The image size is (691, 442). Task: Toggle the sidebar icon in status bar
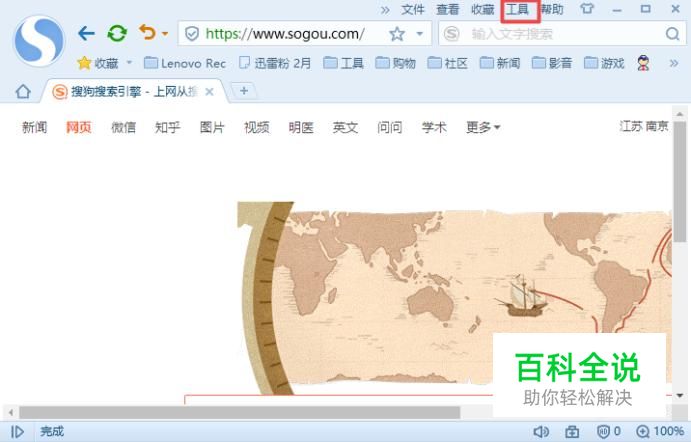tap(17, 431)
